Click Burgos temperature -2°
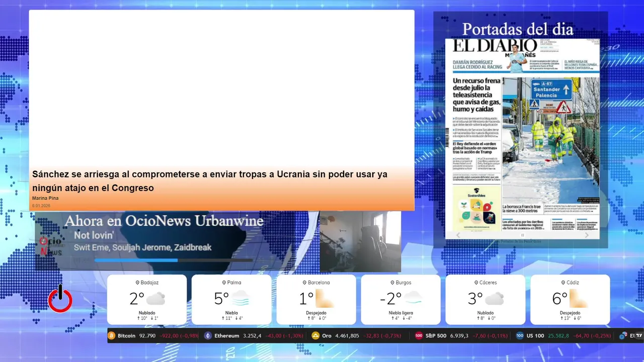This screenshot has height=362, width=644. 390,299
